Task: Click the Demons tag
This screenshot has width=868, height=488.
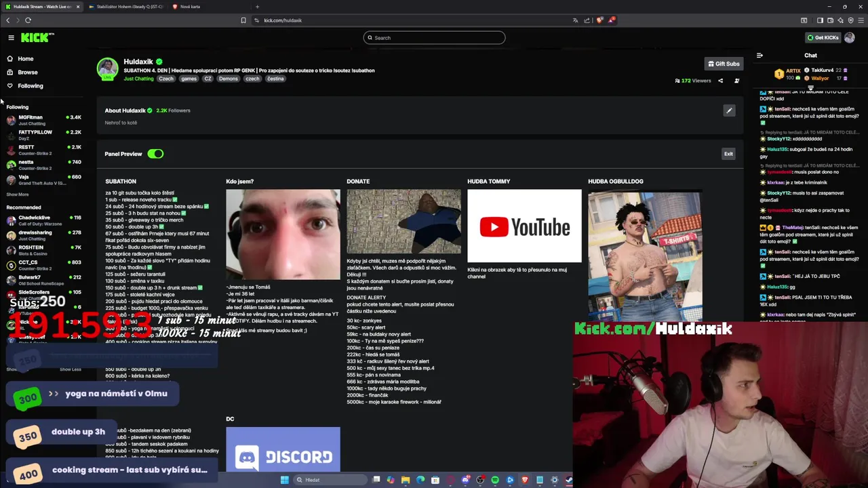Action: [x=229, y=79]
